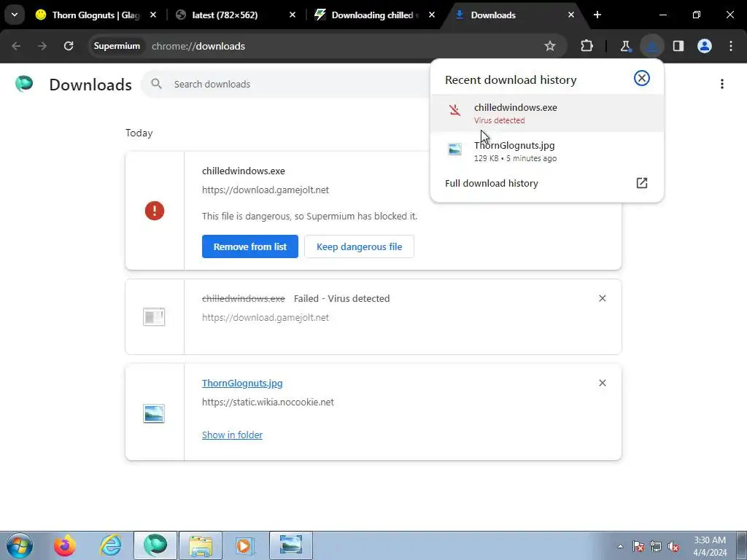Viewport: 747px width, 560px height.
Task: Open the browser three-dot menu
Action: pos(731,46)
